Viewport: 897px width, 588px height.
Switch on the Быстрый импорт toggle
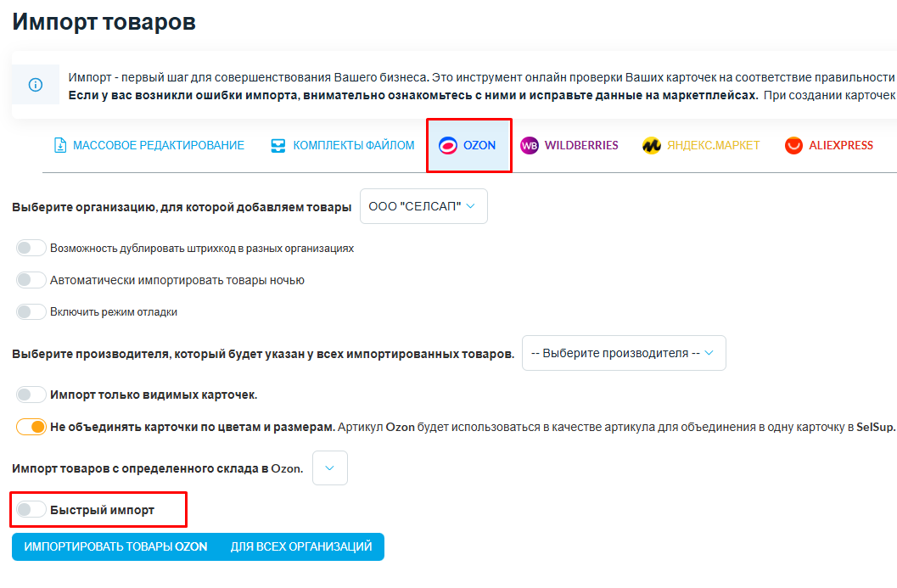(x=31, y=509)
